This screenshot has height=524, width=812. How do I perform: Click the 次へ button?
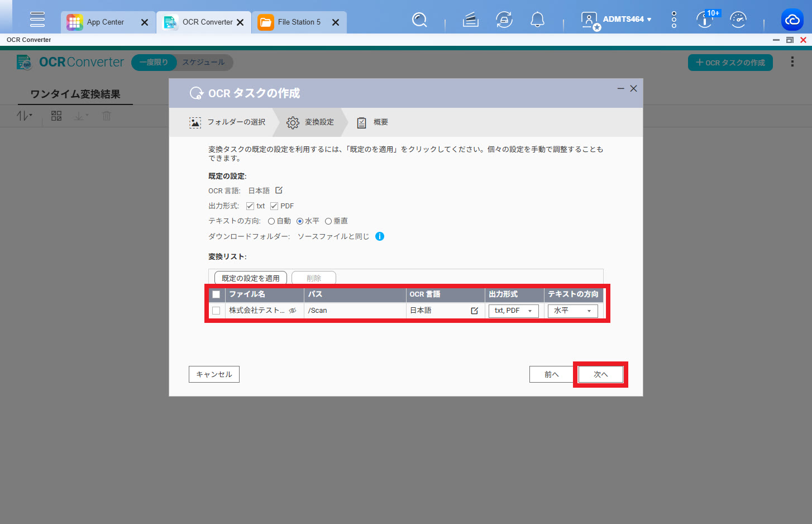point(600,374)
